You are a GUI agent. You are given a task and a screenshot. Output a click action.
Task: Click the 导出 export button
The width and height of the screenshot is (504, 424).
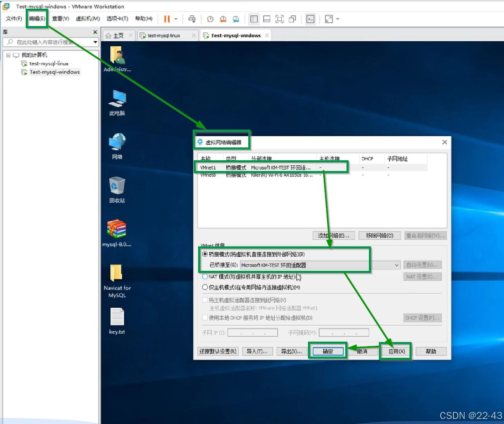(x=291, y=352)
